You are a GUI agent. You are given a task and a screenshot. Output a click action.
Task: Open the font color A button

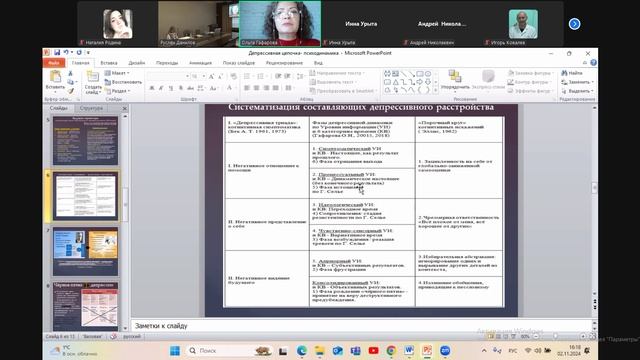click(x=229, y=88)
